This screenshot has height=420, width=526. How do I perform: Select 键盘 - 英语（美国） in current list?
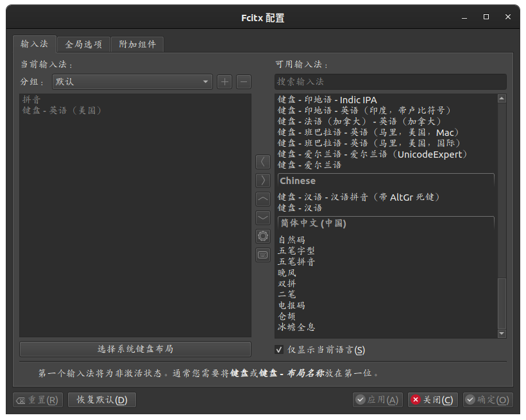click(x=135, y=111)
